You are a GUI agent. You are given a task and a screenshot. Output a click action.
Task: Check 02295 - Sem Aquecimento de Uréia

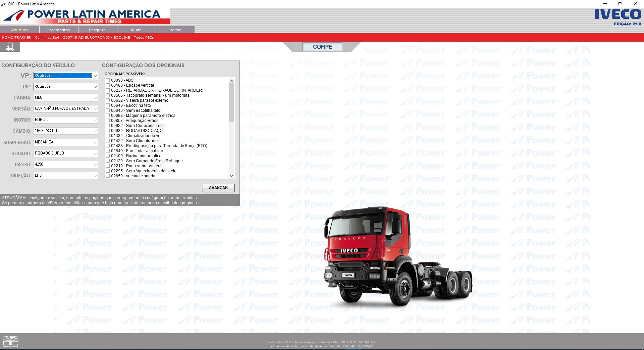click(x=108, y=171)
